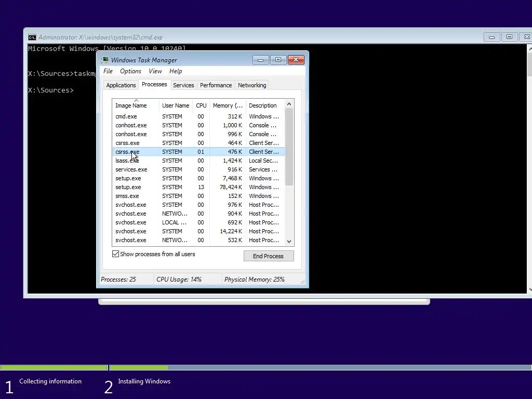Select svchost.exe row owned by LOCAL user

(198, 222)
